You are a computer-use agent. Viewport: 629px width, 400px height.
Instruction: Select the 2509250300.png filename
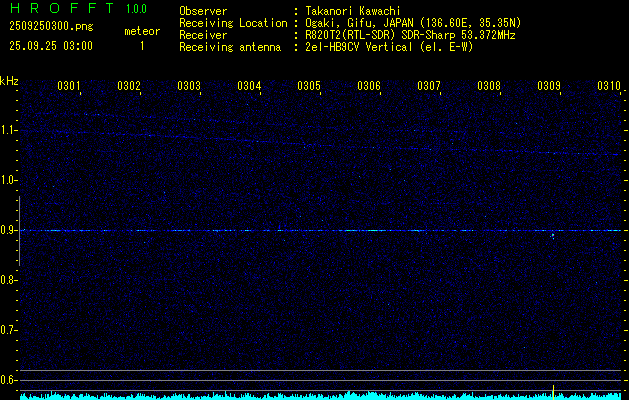(x=50, y=27)
